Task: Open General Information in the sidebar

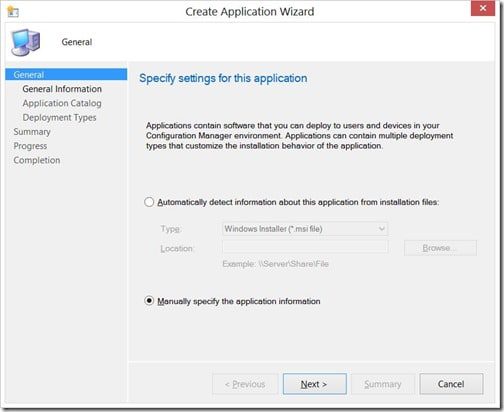Action: tap(62, 89)
